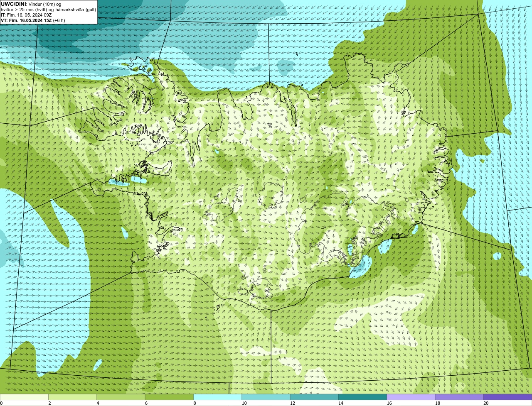Click the legend scale label '6'
Image resolution: width=532 pixels, height=406 pixels.
pyautogui.click(x=146, y=403)
